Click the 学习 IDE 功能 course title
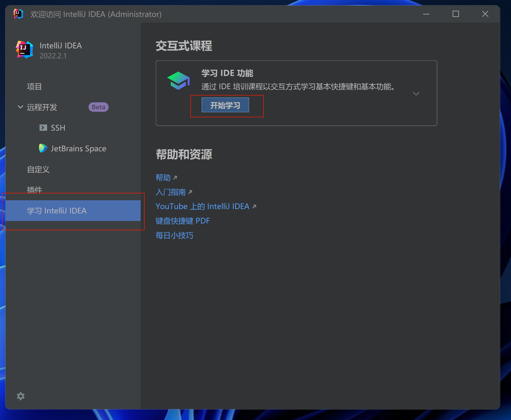 tap(227, 73)
